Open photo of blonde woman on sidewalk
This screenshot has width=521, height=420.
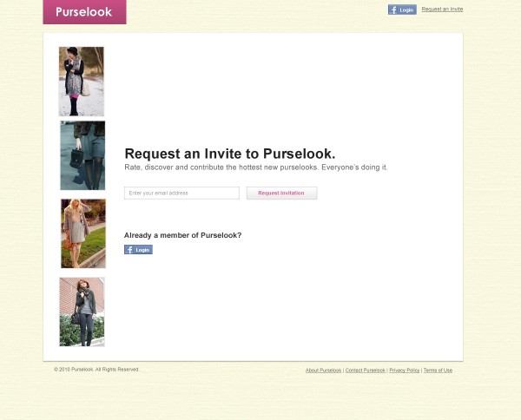(x=83, y=233)
